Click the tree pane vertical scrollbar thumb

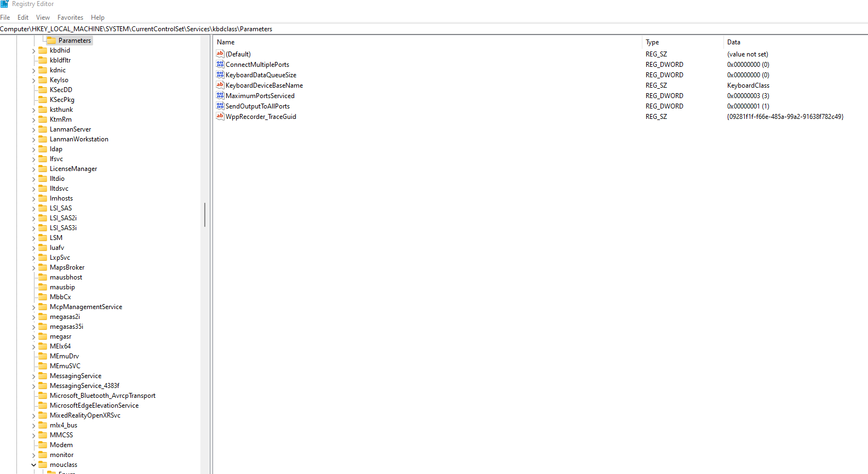(x=205, y=215)
